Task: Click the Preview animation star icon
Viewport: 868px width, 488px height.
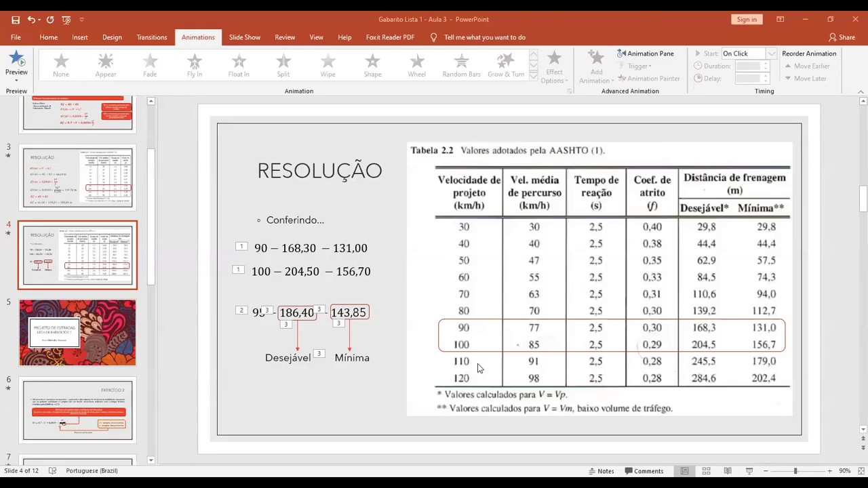Action: coord(16,58)
